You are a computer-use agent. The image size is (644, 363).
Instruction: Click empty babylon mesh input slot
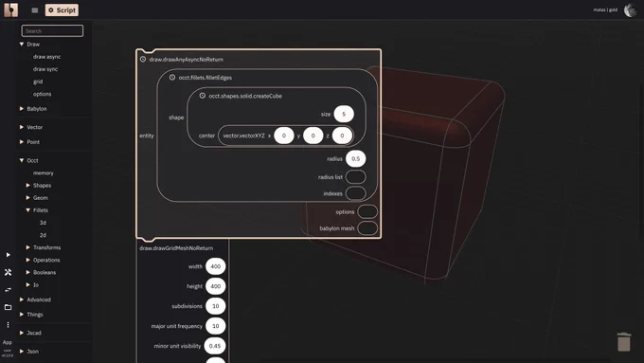pyautogui.click(x=367, y=228)
